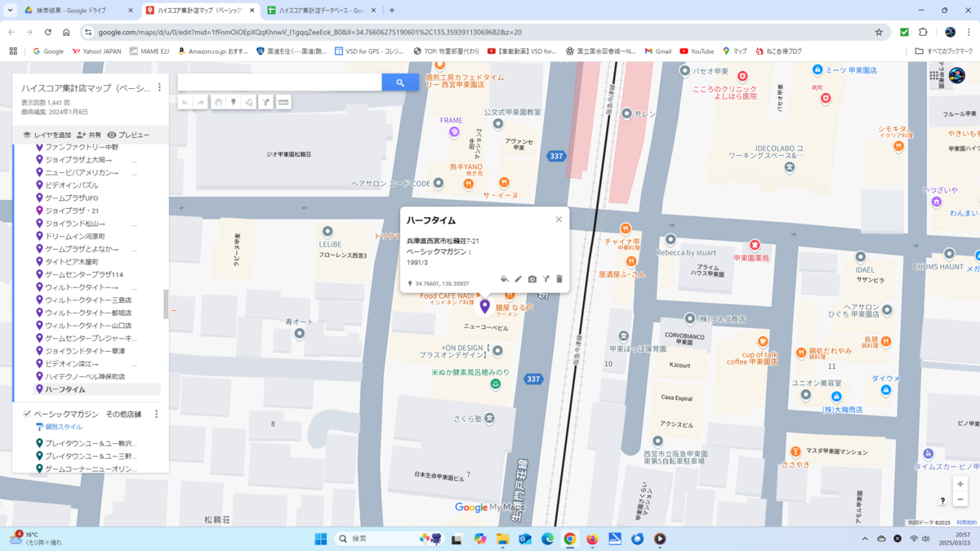Viewport: 980px width, 551px height.
Task: Select ハイテクノーベル神保町店 in list
Action: pyautogui.click(x=85, y=377)
